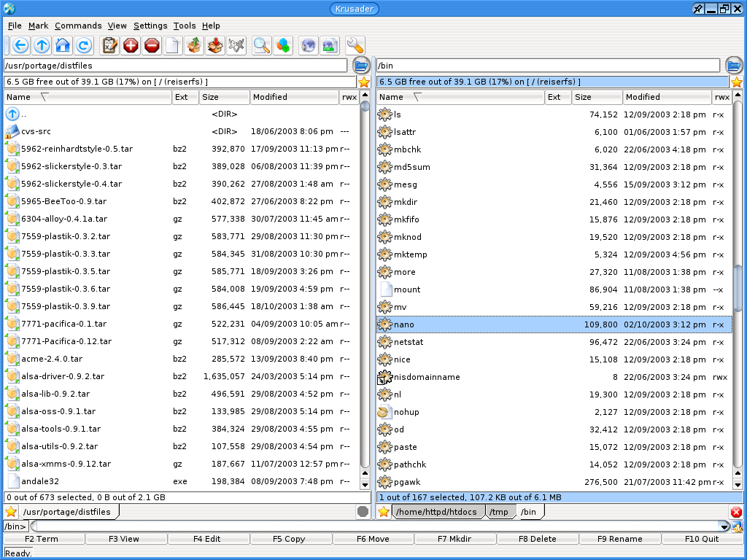Add new tab via star in left tab bar
Viewport: 747px width, 560px height.
point(11,512)
